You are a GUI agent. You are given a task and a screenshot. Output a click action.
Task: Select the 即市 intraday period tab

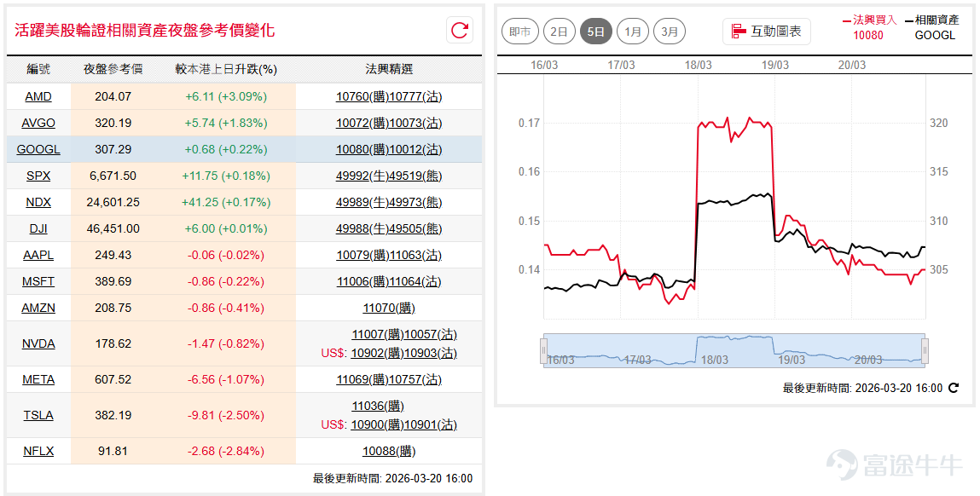pyautogui.click(x=520, y=32)
